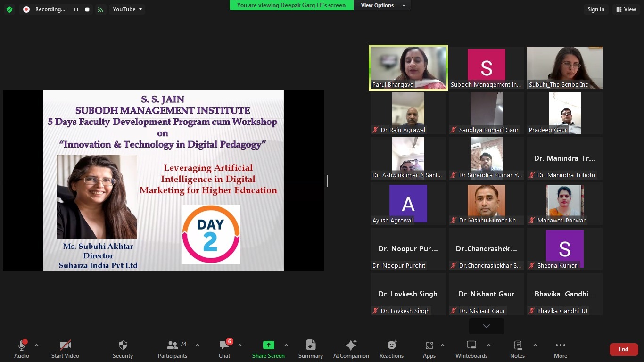Open the Apps panel

click(x=429, y=349)
